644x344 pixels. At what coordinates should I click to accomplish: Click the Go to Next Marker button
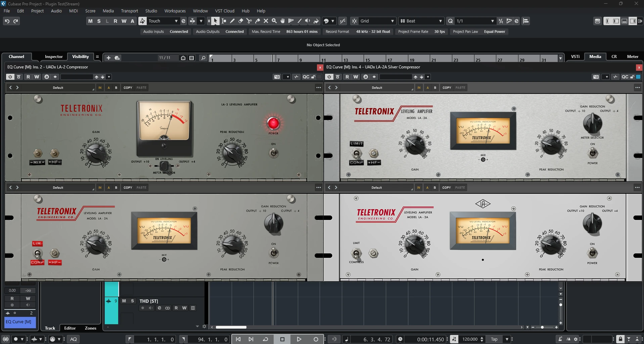point(251,339)
